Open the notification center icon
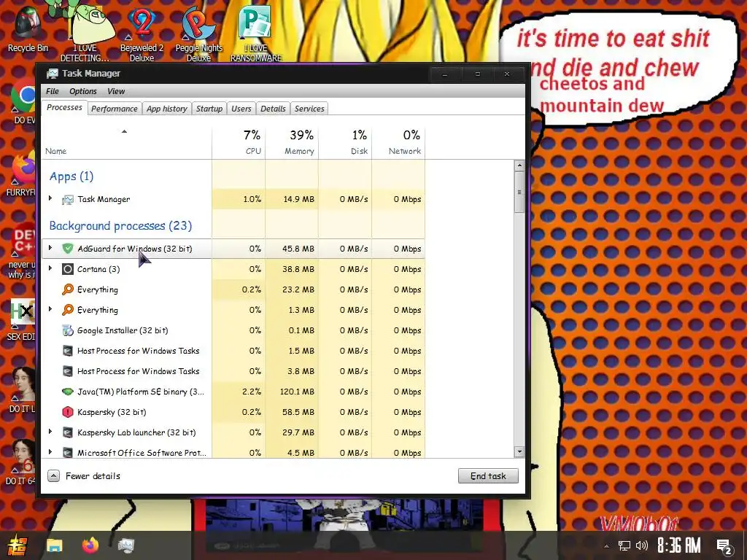Image resolution: width=747 pixels, height=560 pixels. (724, 546)
